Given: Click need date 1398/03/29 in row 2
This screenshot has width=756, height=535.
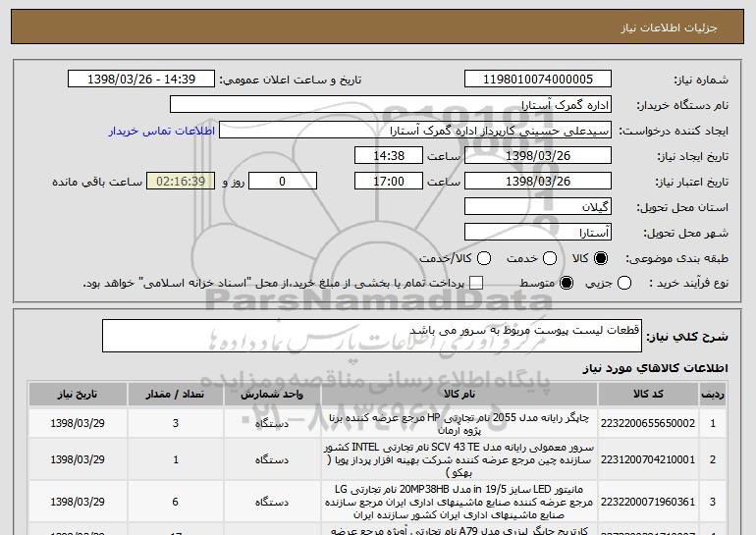Looking at the screenshot, I should coord(78,459).
